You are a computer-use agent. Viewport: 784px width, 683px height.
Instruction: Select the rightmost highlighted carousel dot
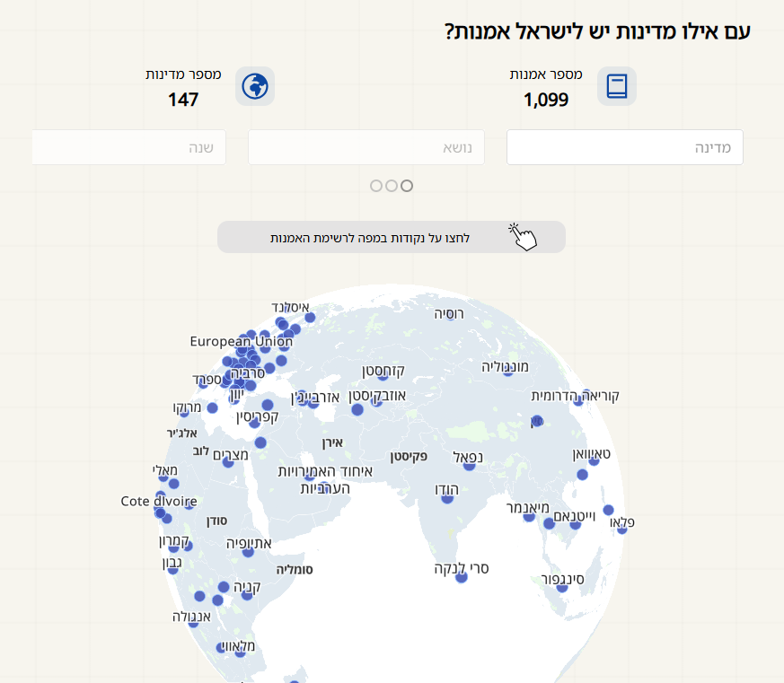407,186
